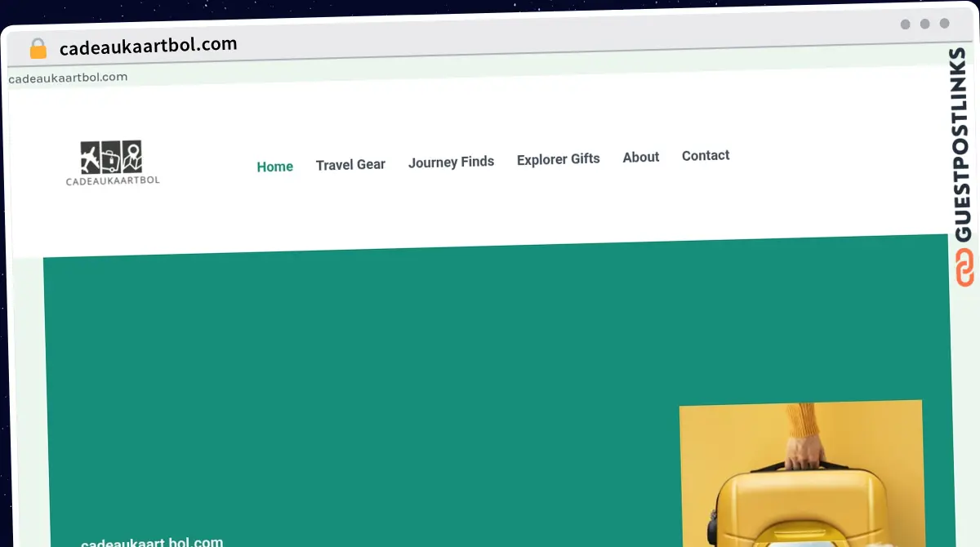Click the orange padlock icon

point(38,48)
